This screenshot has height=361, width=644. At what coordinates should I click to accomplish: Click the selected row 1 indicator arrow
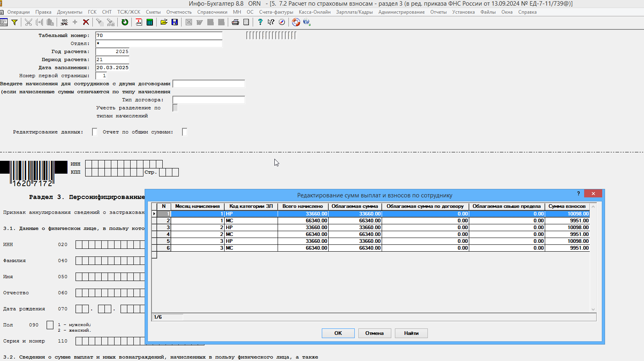[154, 214]
